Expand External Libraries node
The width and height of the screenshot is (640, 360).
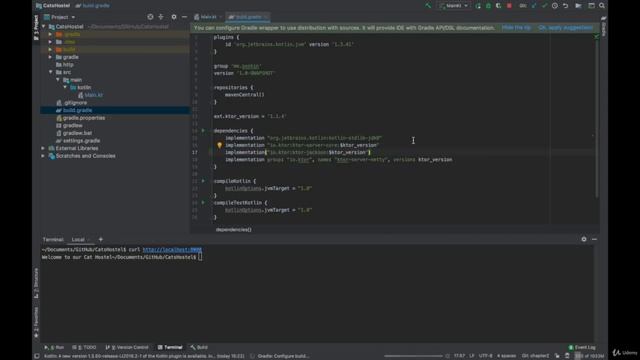[x=43, y=148]
